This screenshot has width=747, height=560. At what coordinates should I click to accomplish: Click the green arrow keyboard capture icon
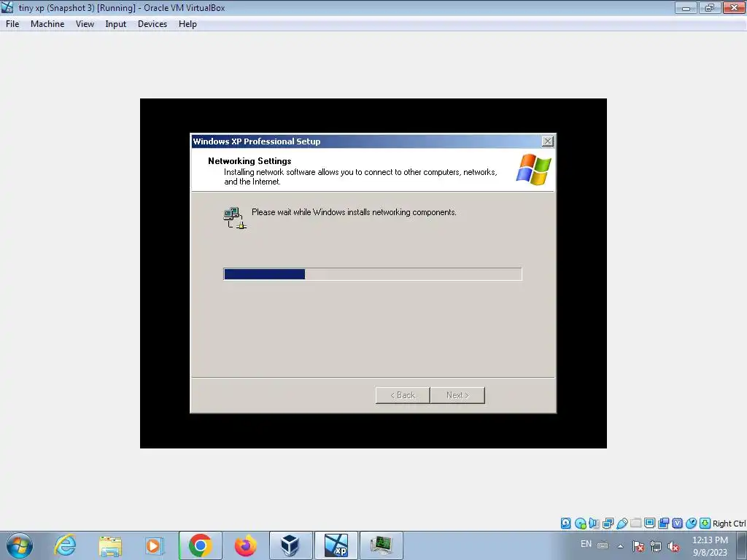pos(705,524)
